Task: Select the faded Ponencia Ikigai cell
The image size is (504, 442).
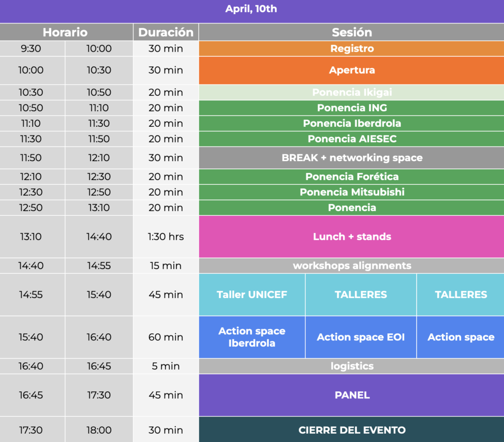Action: (351, 92)
